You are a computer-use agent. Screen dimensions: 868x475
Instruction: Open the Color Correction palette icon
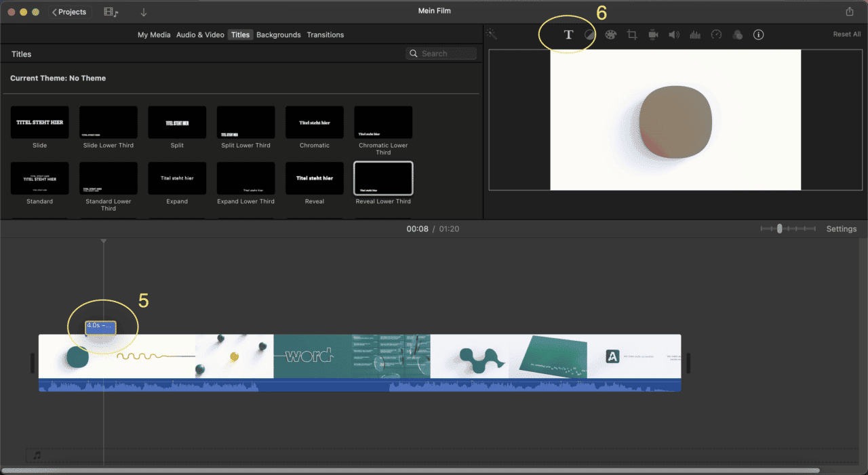tap(610, 35)
